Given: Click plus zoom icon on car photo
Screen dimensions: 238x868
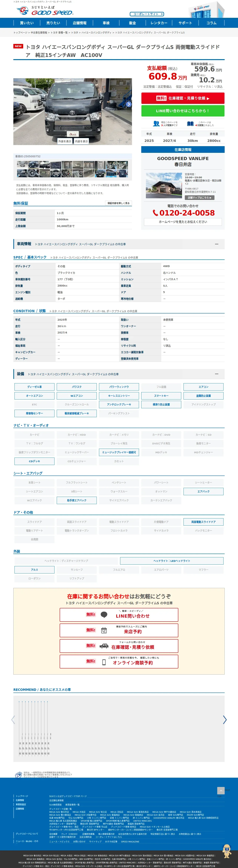Looking at the screenshot, I should coord(119,141).
